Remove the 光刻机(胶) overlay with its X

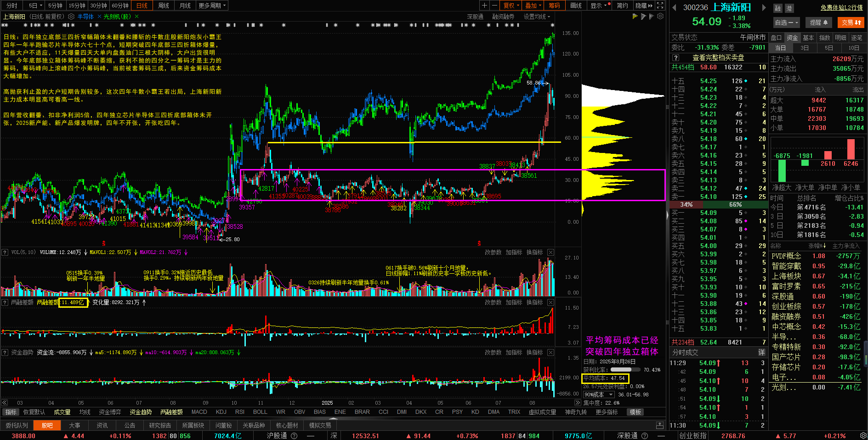pos(136,17)
